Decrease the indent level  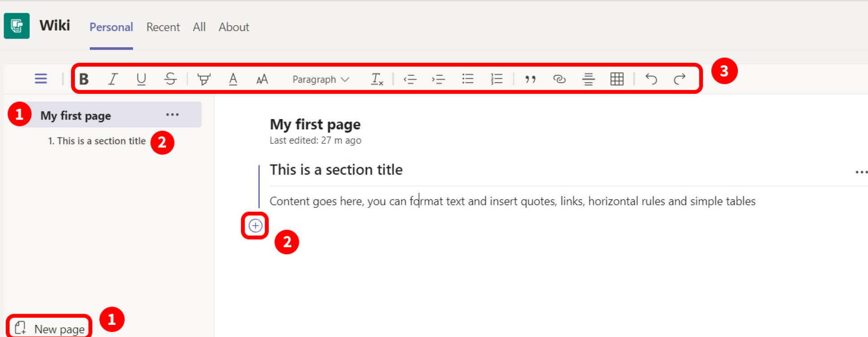(x=410, y=80)
